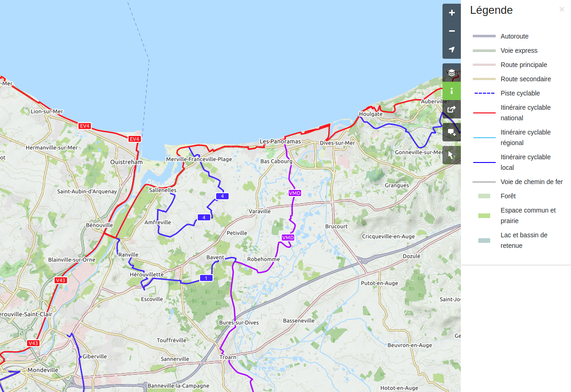The width and height of the screenshot is (571, 392).
Task: Click the Petiville label
Action: click(237, 233)
